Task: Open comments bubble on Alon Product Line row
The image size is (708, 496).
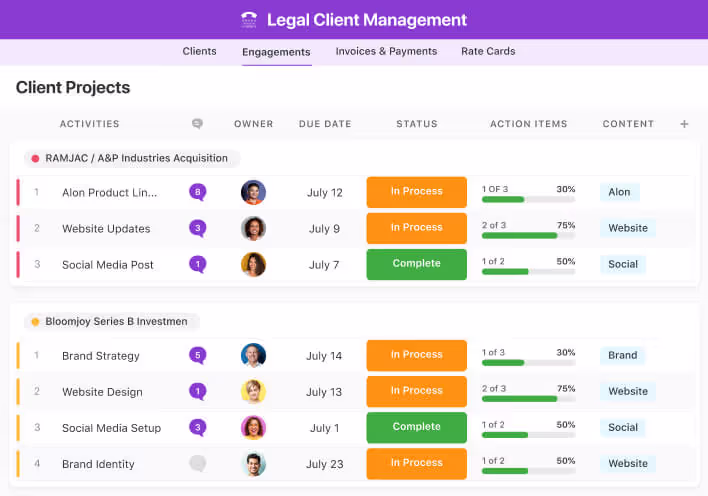Action: [x=198, y=192]
